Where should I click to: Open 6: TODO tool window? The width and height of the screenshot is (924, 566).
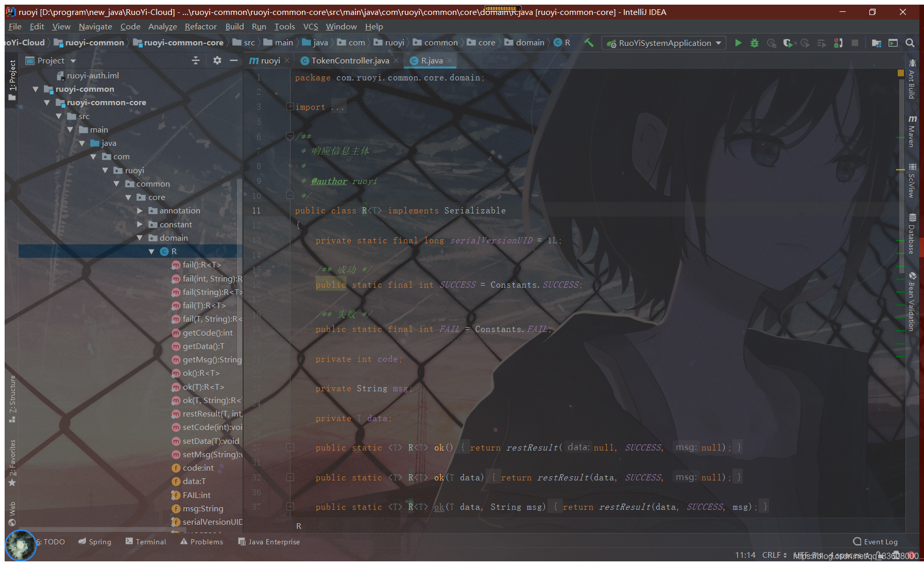[50, 542]
